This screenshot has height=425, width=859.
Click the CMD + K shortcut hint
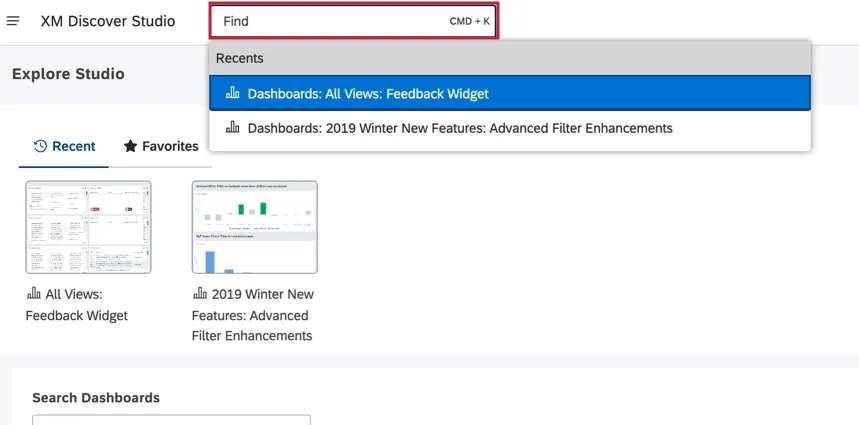[x=470, y=21]
